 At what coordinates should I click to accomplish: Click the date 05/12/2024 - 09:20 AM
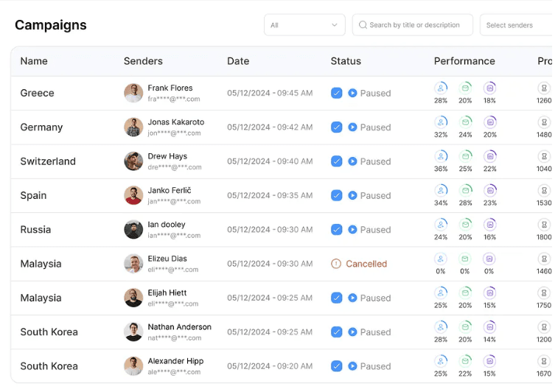click(x=270, y=366)
